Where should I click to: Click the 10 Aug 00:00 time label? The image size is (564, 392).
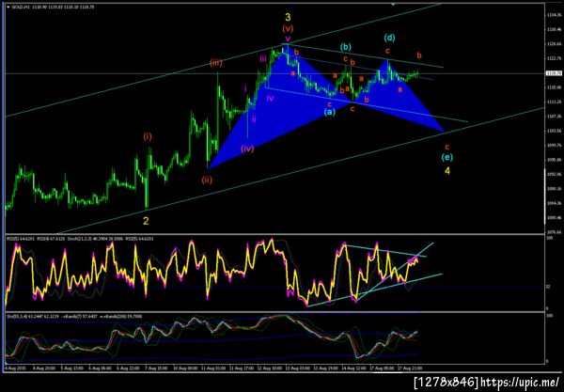pyautogui.click(x=185, y=368)
